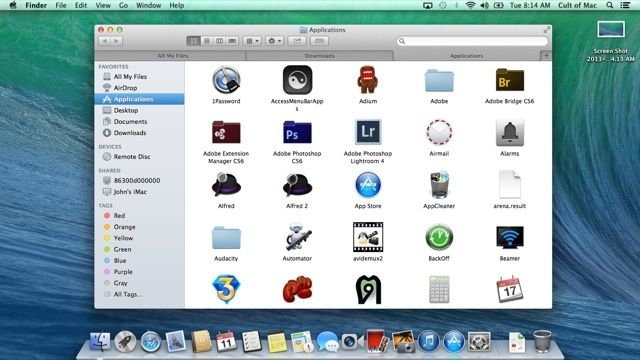Select Adobe Photoshop Lightroom 4 icon
The image size is (640, 360).
368,132
